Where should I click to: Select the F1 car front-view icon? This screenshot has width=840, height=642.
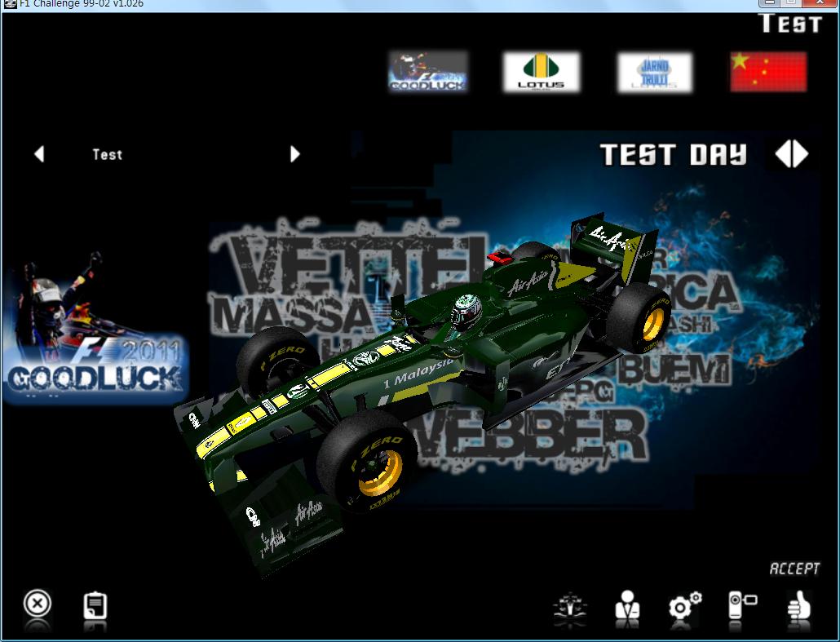point(571,607)
